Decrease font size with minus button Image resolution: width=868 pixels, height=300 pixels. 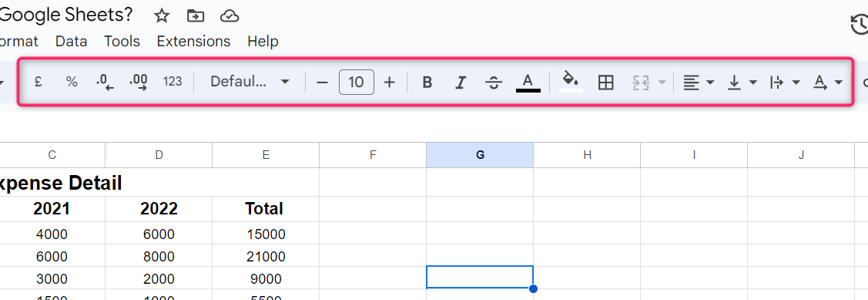click(x=322, y=83)
